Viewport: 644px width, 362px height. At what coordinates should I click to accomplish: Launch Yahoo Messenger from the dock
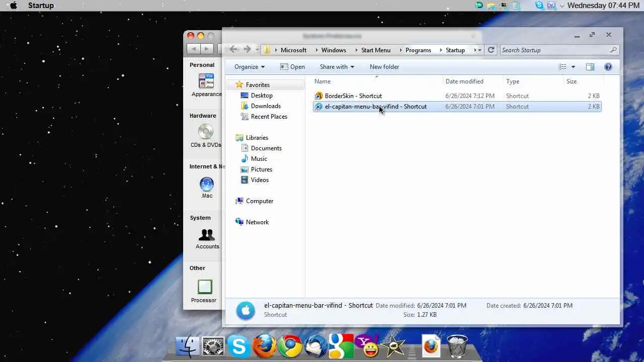pyautogui.click(x=367, y=346)
